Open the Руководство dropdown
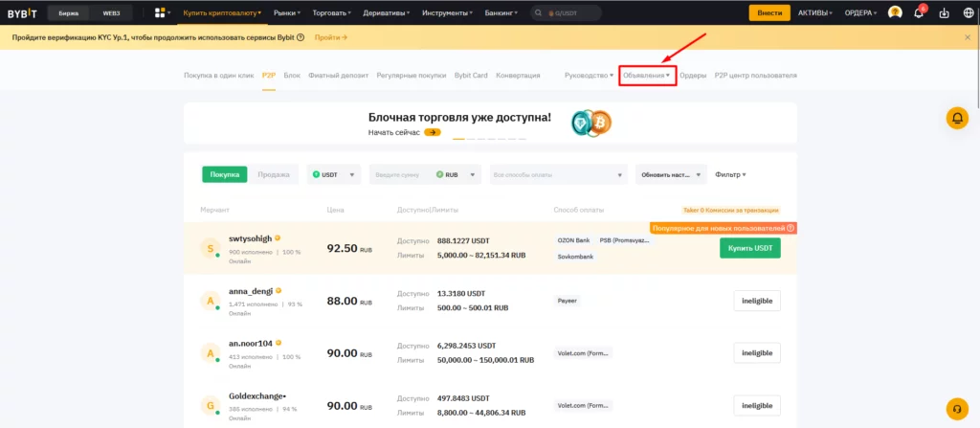The height and width of the screenshot is (428, 980). click(x=589, y=75)
